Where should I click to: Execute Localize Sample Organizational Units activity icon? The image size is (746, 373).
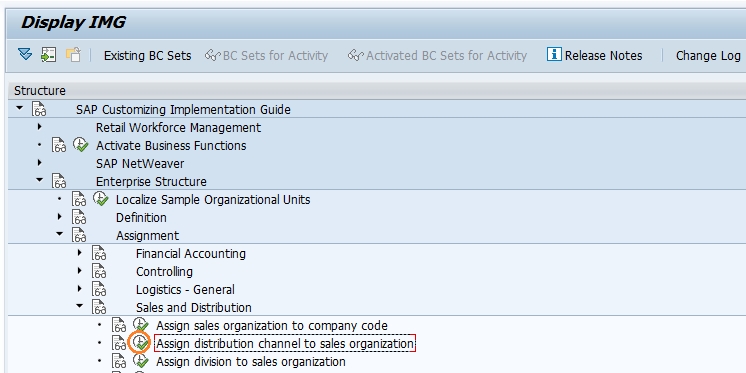[x=101, y=199]
